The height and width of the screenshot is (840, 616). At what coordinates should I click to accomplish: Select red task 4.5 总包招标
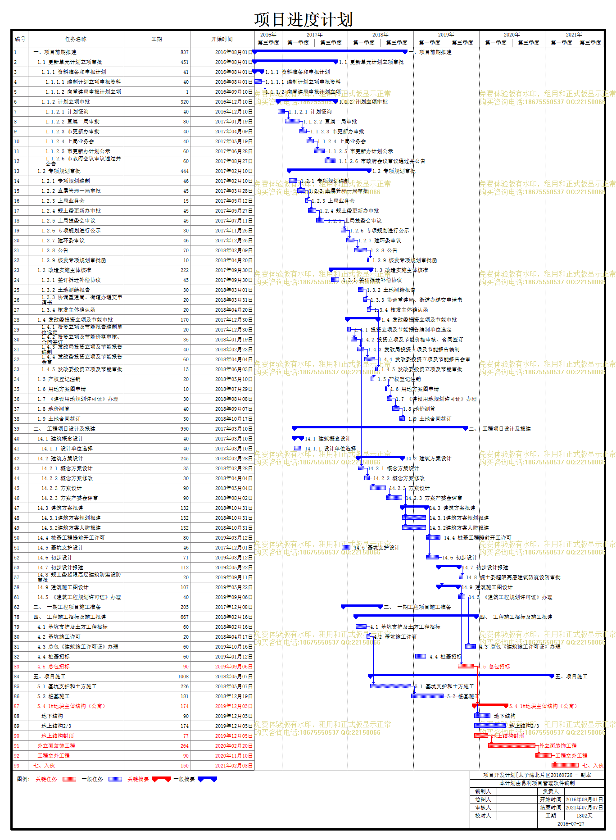[x=133, y=667]
